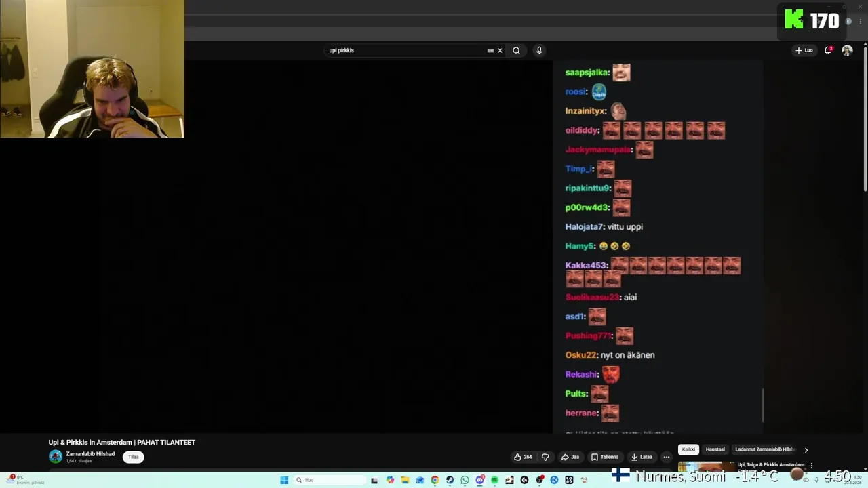The height and width of the screenshot is (488, 868).
Task: Click username oildiddy in chat
Action: pyautogui.click(x=582, y=130)
